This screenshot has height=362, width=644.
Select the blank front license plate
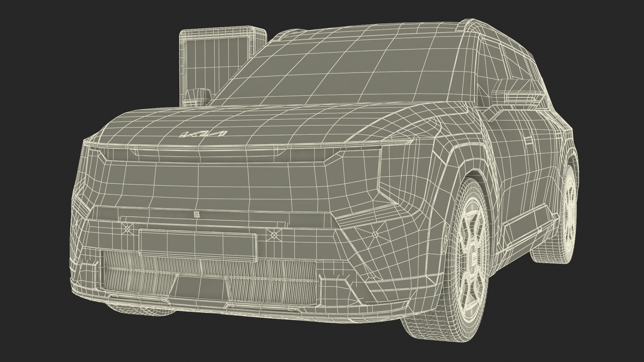point(199,245)
